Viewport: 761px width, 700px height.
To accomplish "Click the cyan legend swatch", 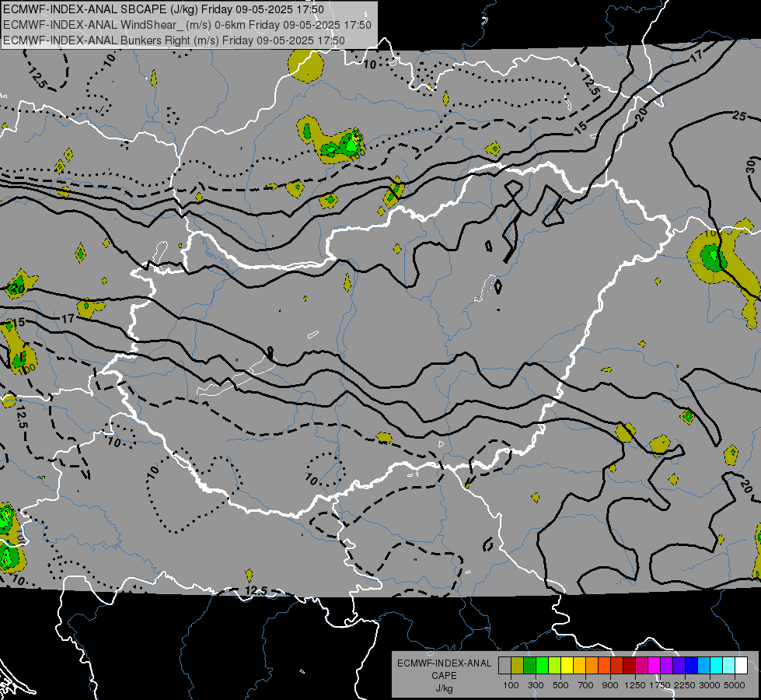I will pos(717,666).
